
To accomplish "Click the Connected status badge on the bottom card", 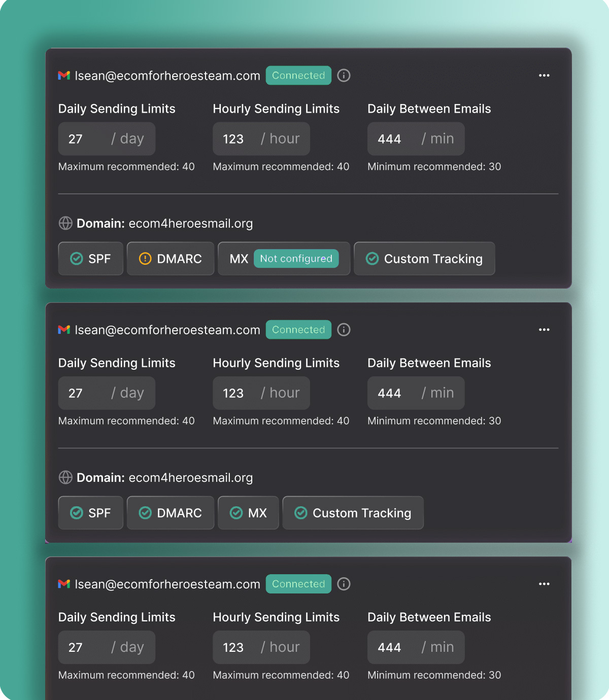I will coord(298,584).
